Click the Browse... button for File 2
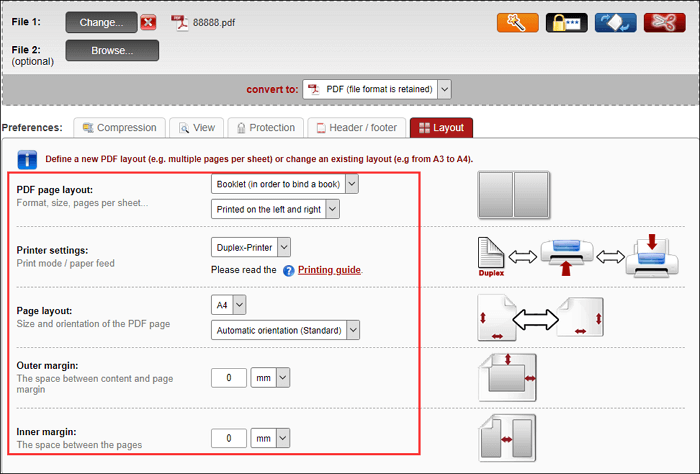Screen dimensions: 700x474 112,50
